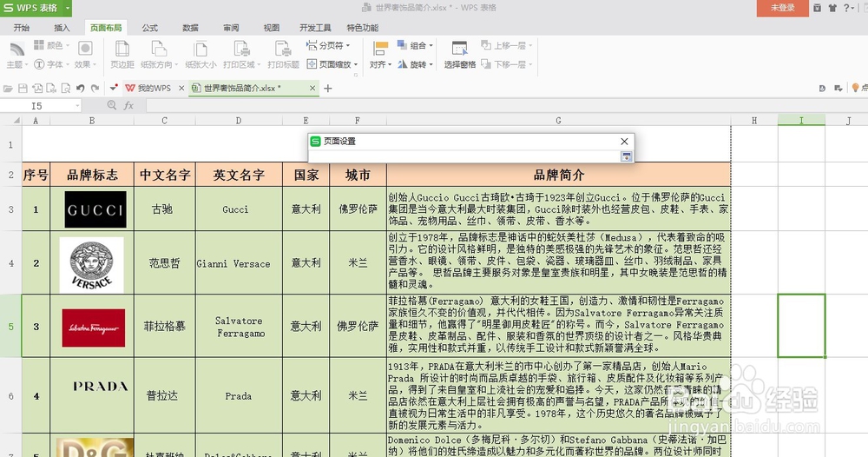Click the box icon beside 未登录
The height and width of the screenshot is (457, 868).
(x=817, y=8)
